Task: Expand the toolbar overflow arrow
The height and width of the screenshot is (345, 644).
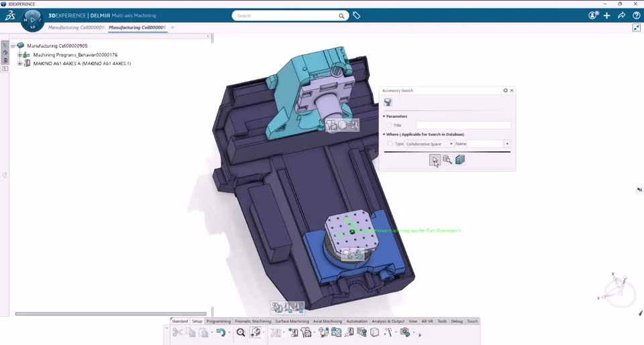Action: tap(420, 335)
